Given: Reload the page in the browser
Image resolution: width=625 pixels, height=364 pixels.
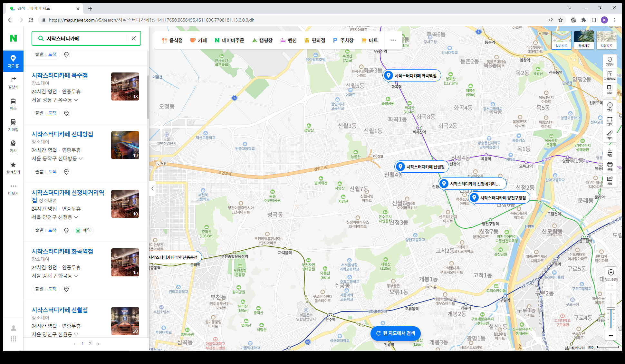Looking at the screenshot, I should coord(31,20).
